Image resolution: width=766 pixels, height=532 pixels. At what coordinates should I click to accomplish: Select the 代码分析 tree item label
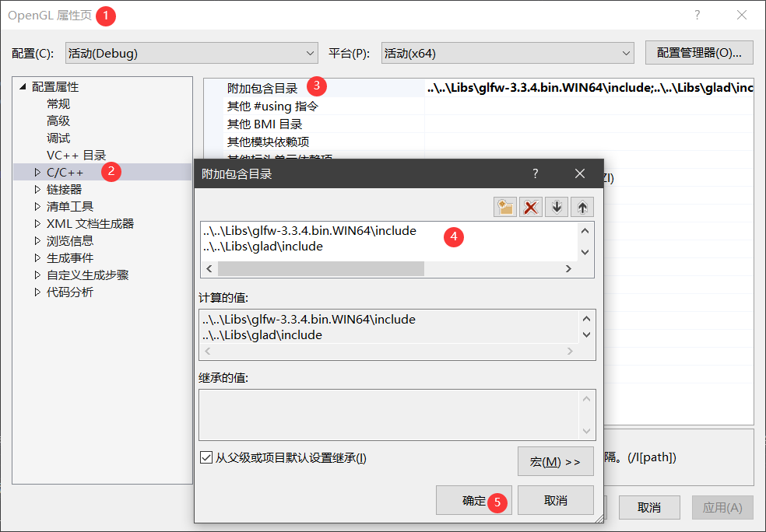tap(70, 292)
